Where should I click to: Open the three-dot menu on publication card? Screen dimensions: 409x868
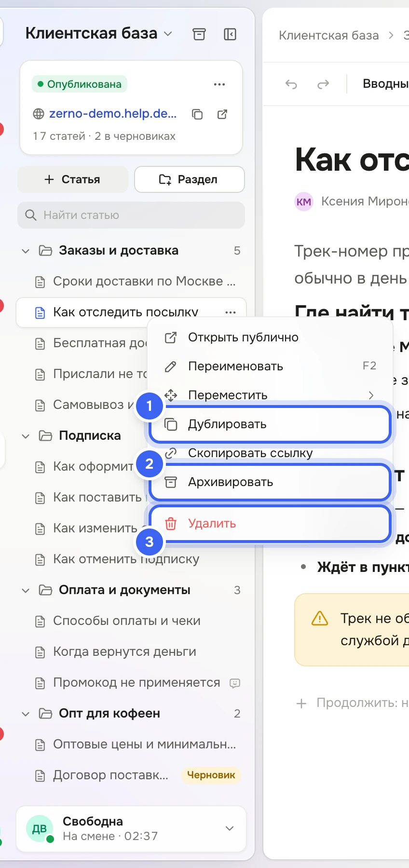coord(219,84)
